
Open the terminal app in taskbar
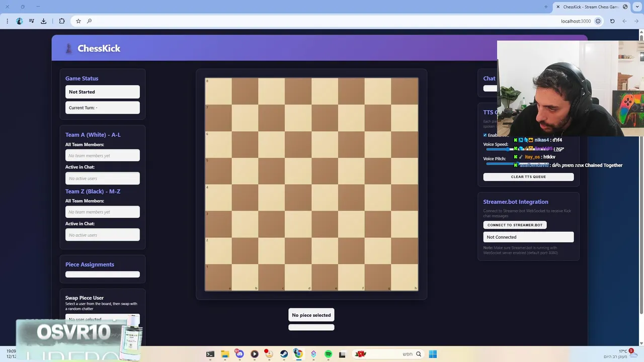(x=210, y=354)
